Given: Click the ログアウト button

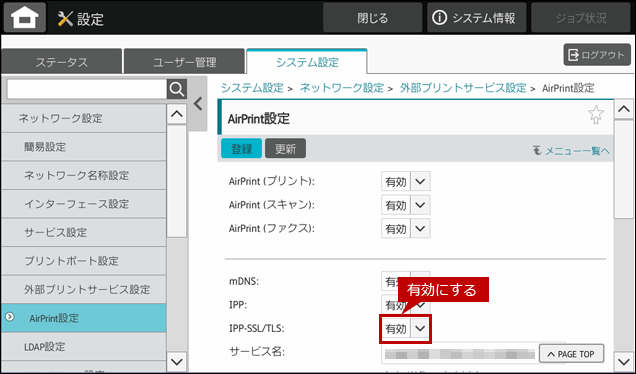Looking at the screenshot, I should (597, 55).
